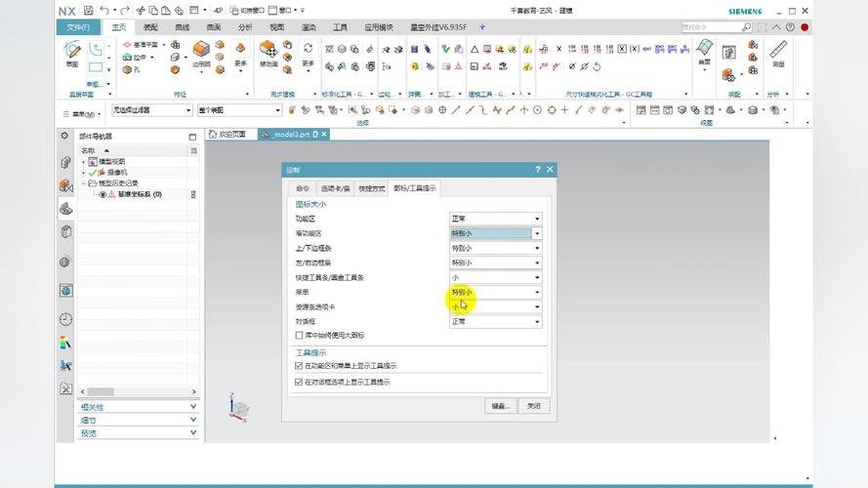Expand the 相关性 panel
This screenshot has width=868, height=488.
point(138,407)
